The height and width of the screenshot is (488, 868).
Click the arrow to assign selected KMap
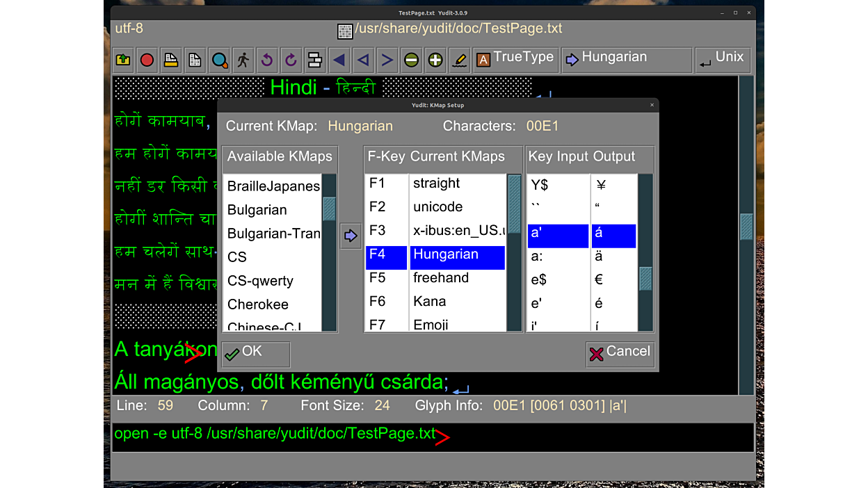point(351,236)
